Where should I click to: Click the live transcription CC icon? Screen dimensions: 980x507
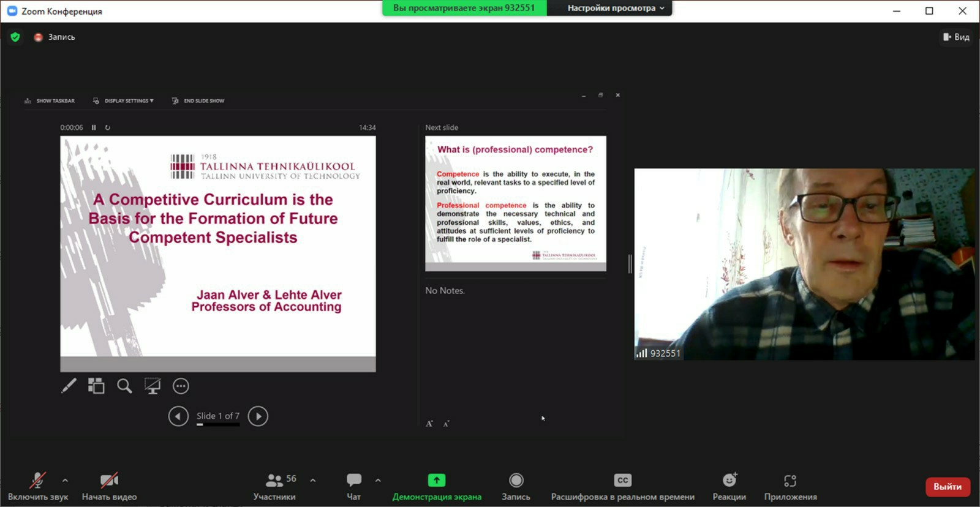622,481
